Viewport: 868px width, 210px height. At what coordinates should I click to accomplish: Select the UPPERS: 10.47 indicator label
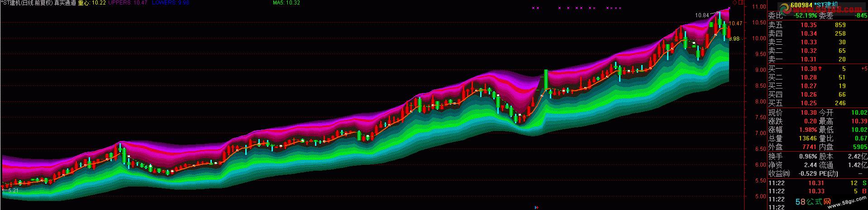(128, 3)
